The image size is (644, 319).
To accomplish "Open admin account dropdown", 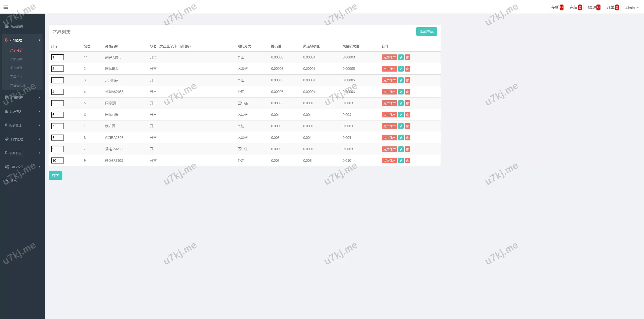I will (x=631, y=8).
